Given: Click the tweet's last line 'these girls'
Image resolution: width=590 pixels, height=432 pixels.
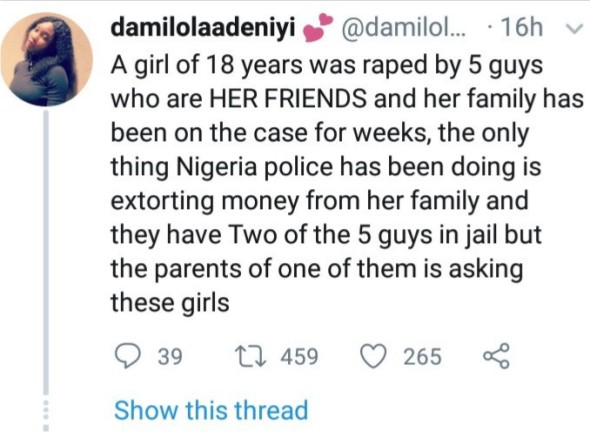Looking at the screenshot, I should [170, 303].
